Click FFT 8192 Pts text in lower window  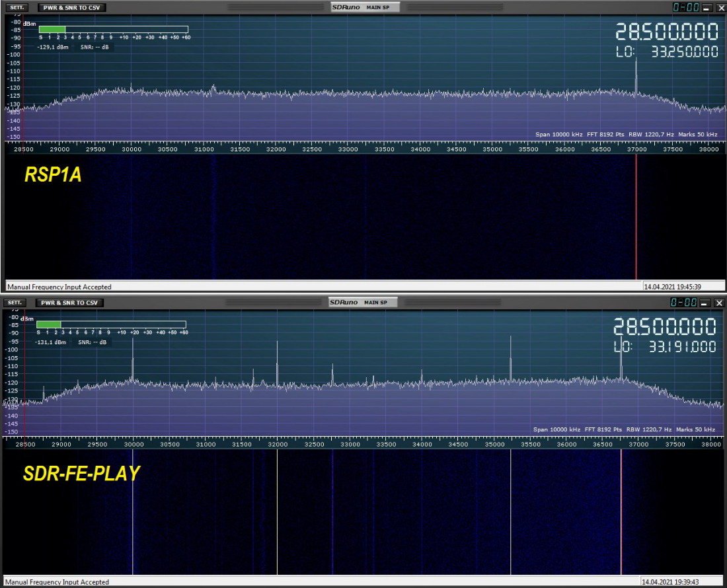[603, 429]
